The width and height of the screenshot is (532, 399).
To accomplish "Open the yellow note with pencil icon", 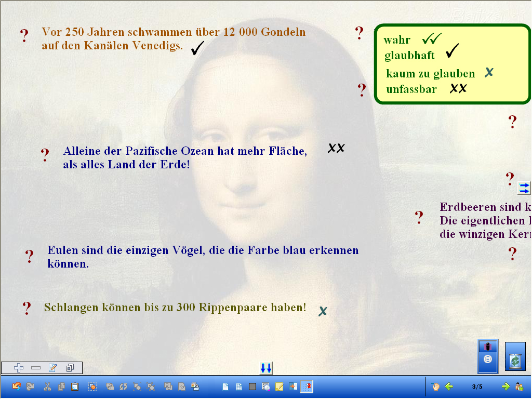I will (280, 387).
